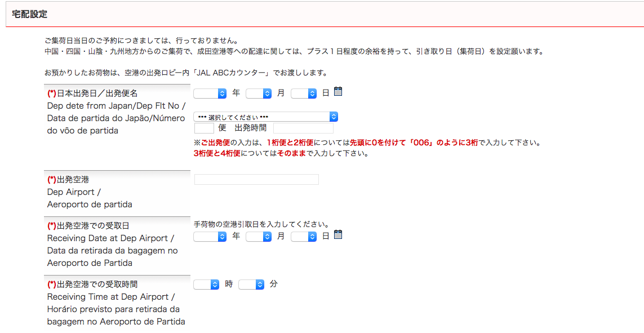Open the departure date year (年) dropdown
The width and height of the screenshot is (644, 333).
210,94
